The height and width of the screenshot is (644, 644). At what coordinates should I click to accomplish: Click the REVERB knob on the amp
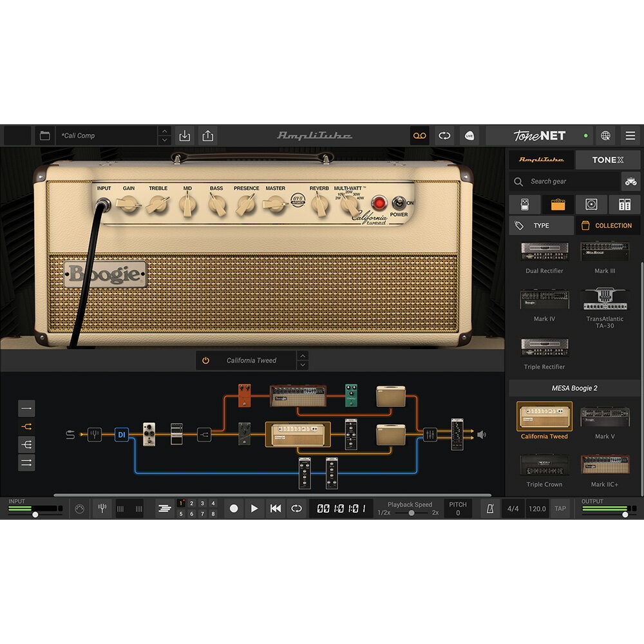click(319, 205)
